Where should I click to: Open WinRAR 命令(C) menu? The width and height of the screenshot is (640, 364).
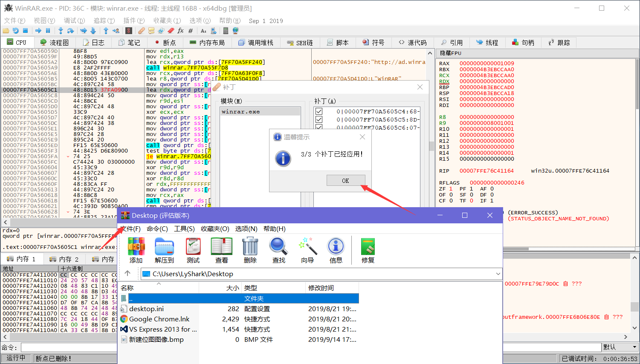(x=157, y=229)
